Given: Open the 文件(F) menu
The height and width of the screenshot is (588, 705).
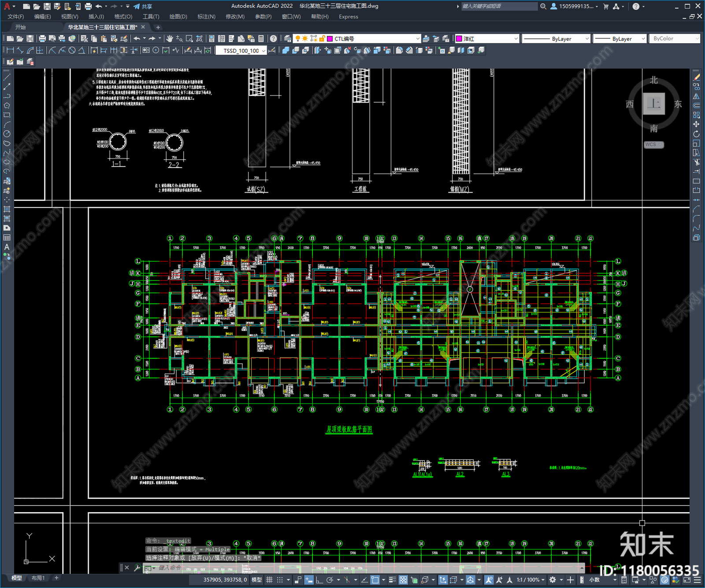Looking at the screenshot, I should tap(16, 17).
